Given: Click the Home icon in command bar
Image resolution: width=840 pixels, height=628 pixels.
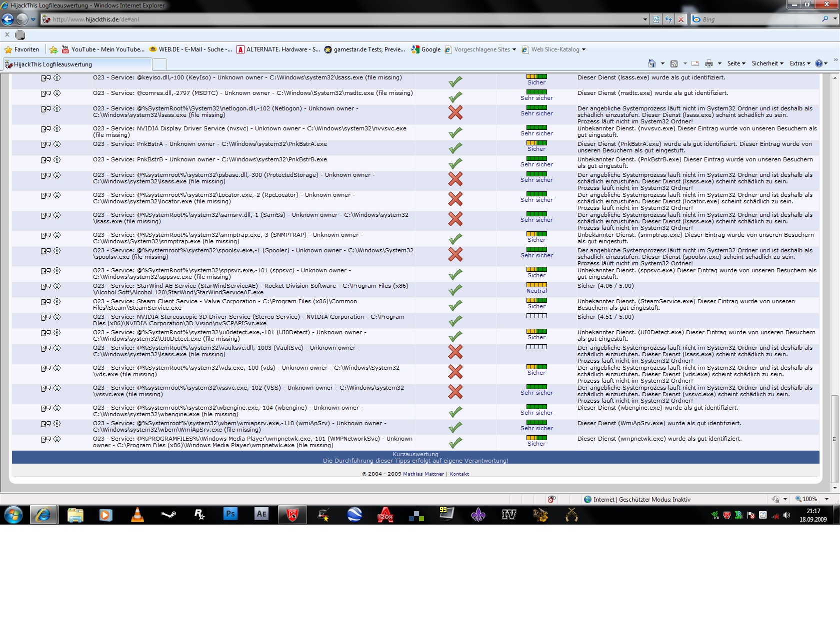Looking at the screenshot, I should click(x=651, y=63).
